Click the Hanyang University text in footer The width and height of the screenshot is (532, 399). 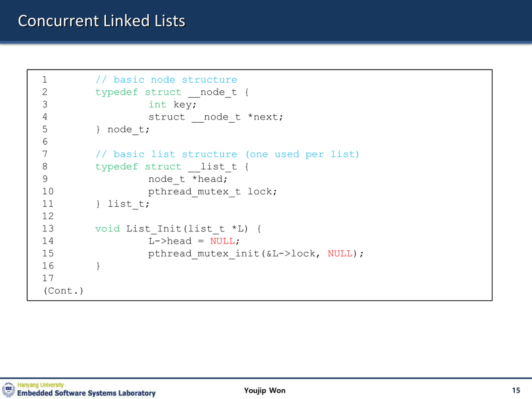point(40,385)
